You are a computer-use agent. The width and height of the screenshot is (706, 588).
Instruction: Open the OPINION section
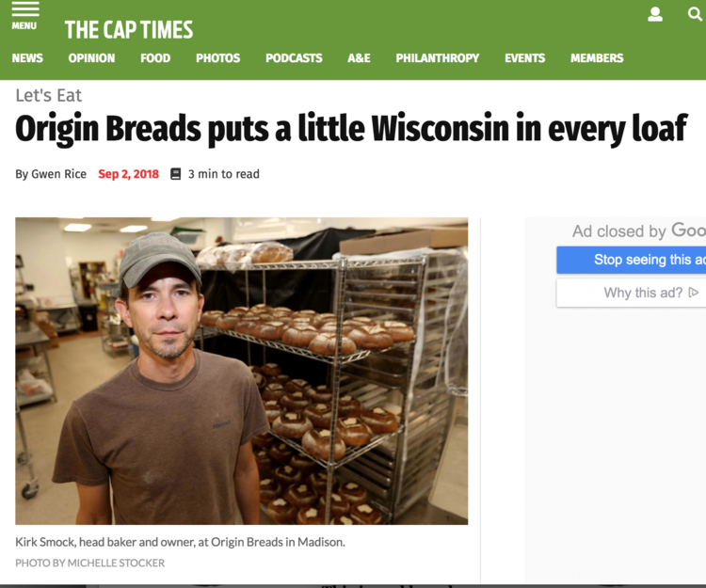click(x=91, y=58)
